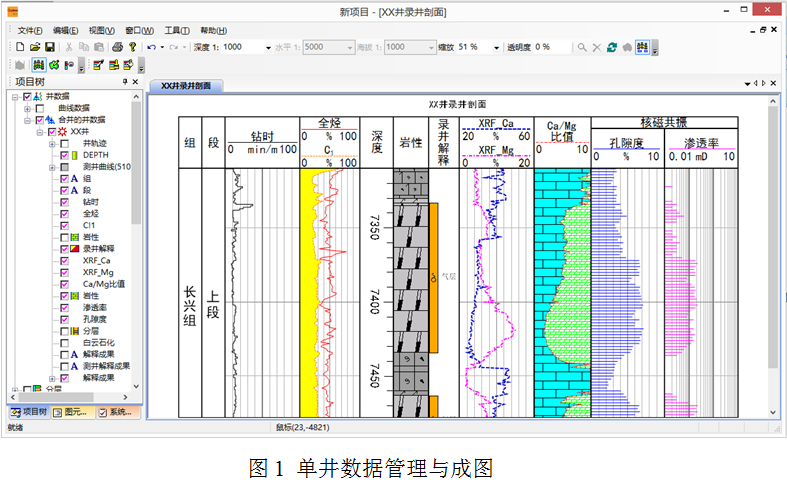Open the 编辑(E) menu
Viewport: 787px width, 480px height.
(66, 31)
